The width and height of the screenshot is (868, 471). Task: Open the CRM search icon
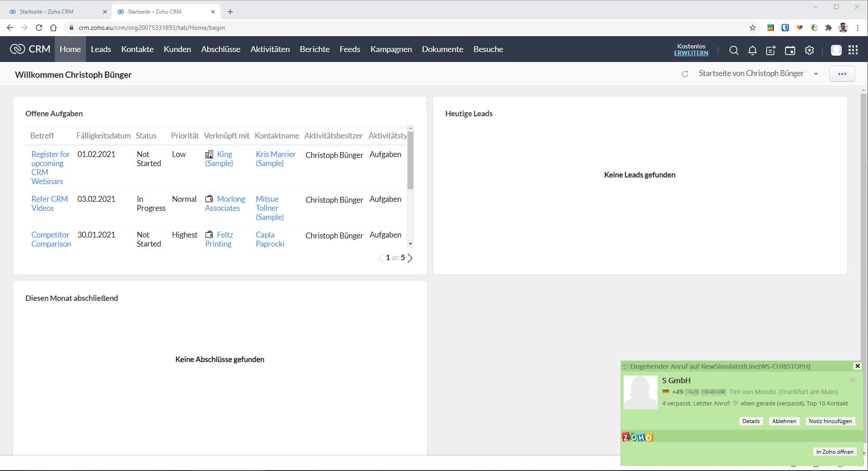[734, 50]
